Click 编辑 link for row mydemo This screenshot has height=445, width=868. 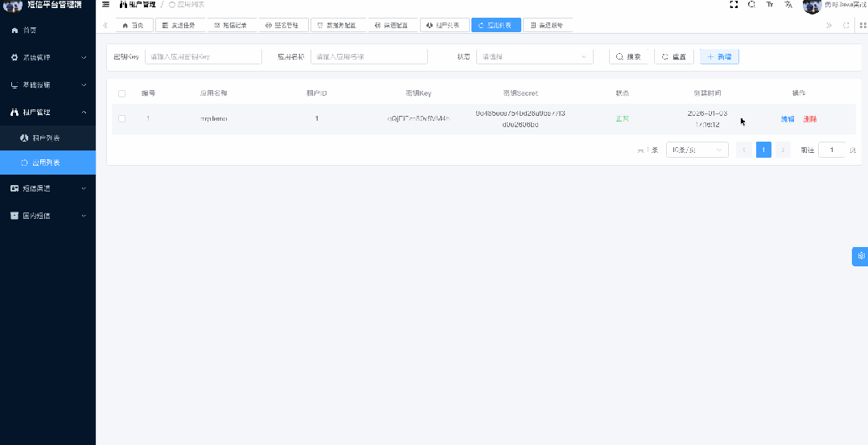point(788,119)
